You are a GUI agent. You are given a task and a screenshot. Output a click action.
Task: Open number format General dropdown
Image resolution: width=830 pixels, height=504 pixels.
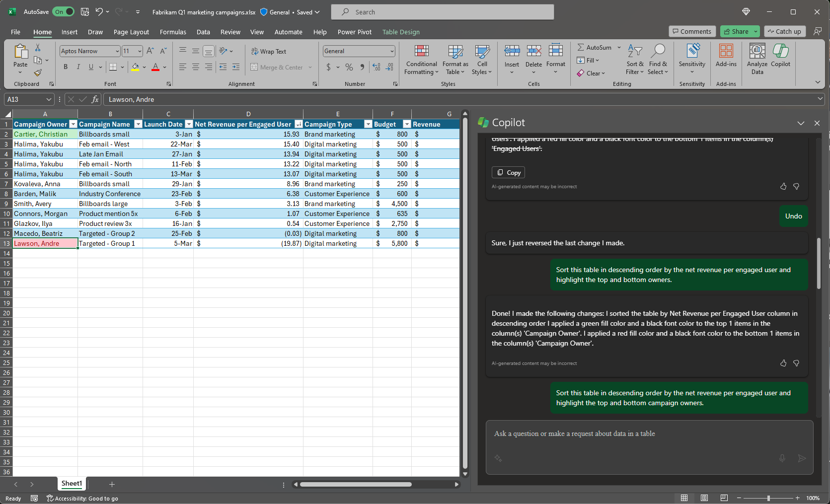(x=392, y=51)
